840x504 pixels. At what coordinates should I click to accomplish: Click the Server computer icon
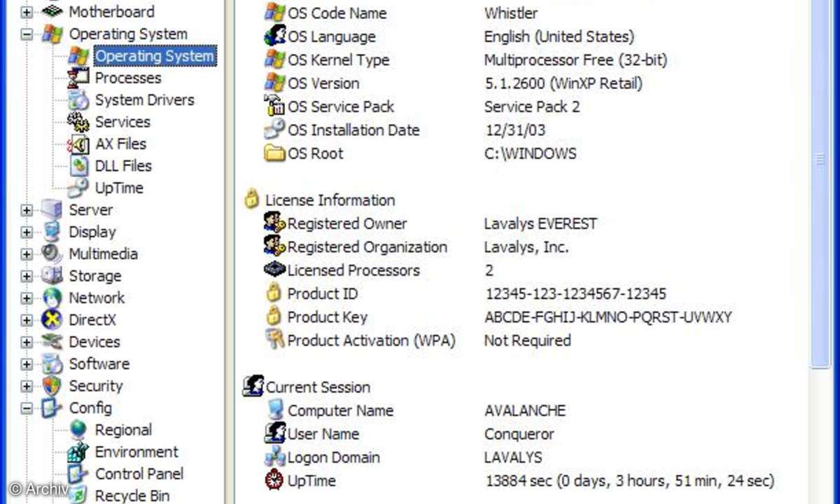[x=52, y=209]
